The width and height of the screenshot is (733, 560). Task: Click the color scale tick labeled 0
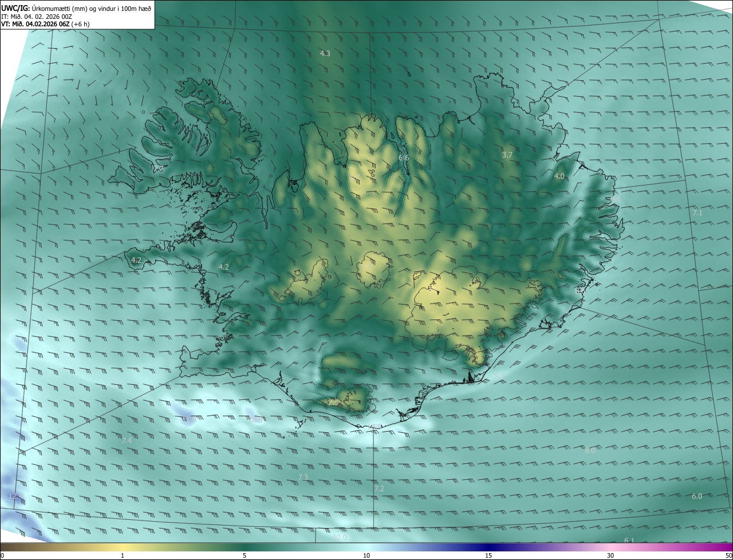(2, 555)
